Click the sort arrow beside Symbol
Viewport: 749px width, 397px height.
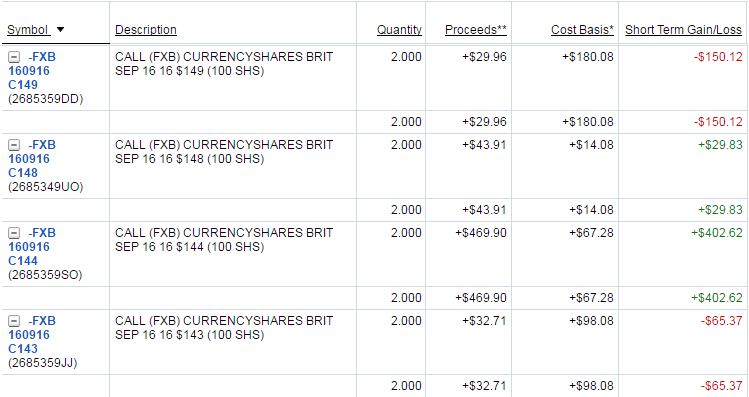click(60, 30)
